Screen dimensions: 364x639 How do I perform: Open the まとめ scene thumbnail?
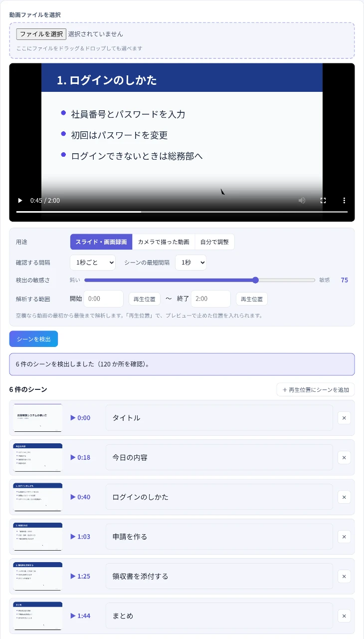tap(38, 616)
